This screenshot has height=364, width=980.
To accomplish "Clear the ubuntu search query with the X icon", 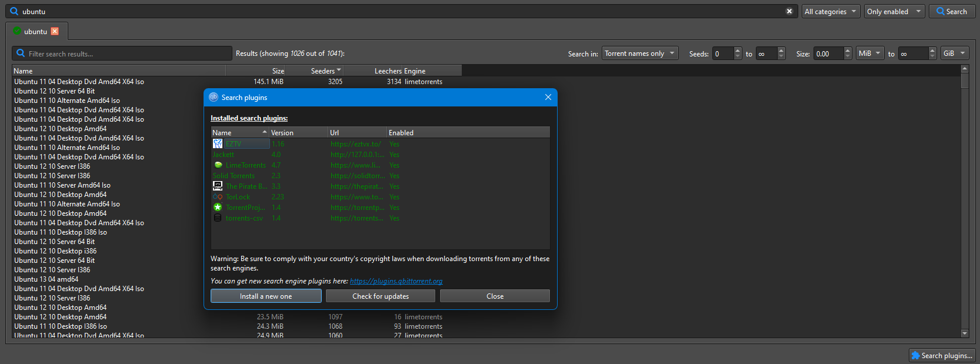I will pos(789,11).
